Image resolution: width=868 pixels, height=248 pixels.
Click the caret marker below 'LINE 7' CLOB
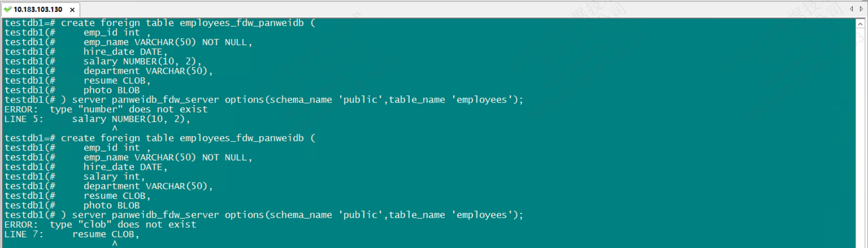coord(115,243)
